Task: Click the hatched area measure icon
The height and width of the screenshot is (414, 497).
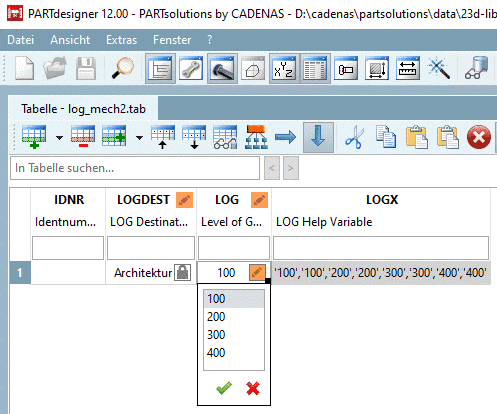Action: click(x=377, y=69)
